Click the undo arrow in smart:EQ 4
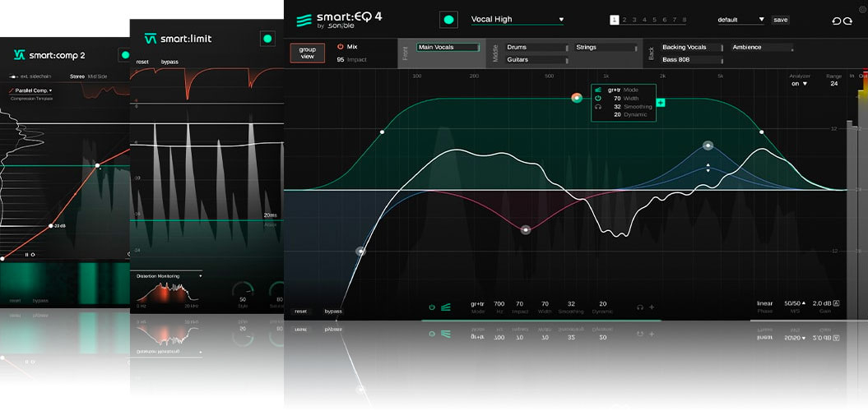Screen dimensions: 868x411 [837, 21]
